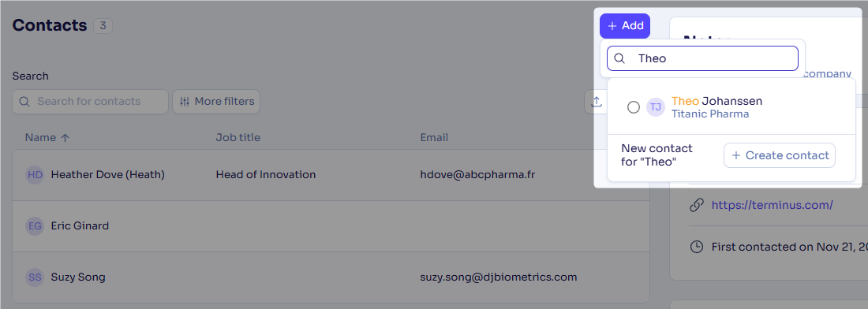Click the magnifier icon in Theo search field
This screenshot has height=309, width=868.
pyautogui.click(x=620, y=58)
